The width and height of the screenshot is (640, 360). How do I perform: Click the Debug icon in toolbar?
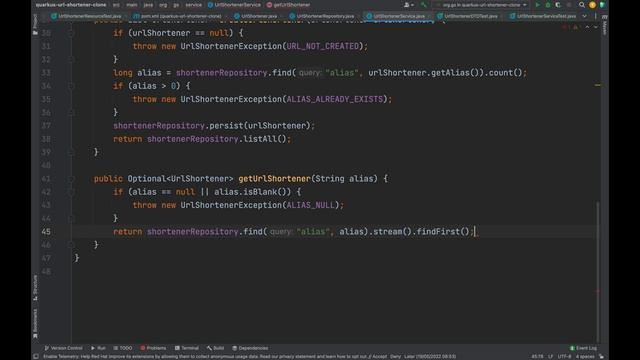pos(548,5)
